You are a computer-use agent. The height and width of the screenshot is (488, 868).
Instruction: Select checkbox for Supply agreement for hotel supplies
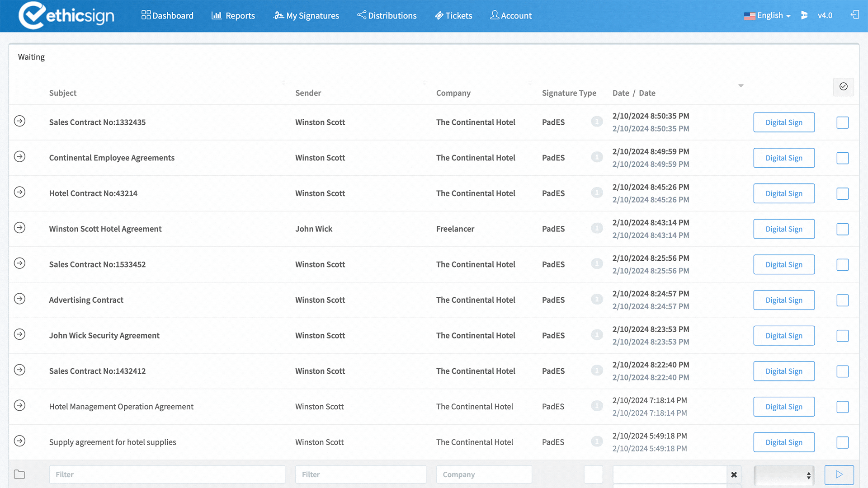coord(842,442)
